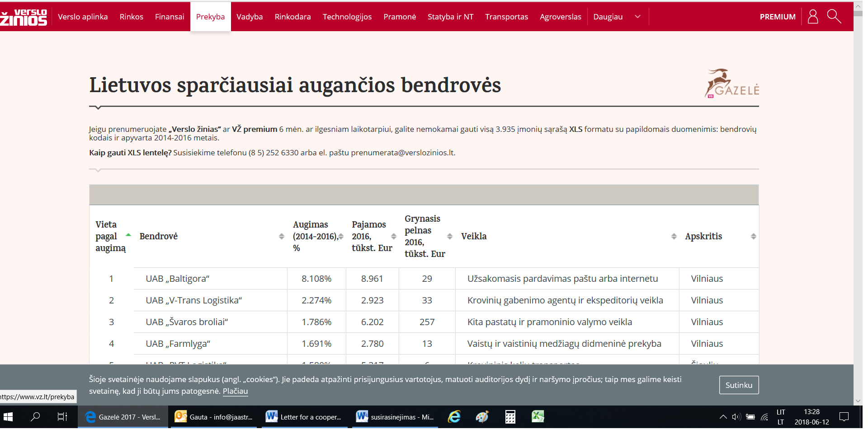
Task: Go to Rinkodara section
Action: coord(293,17)
